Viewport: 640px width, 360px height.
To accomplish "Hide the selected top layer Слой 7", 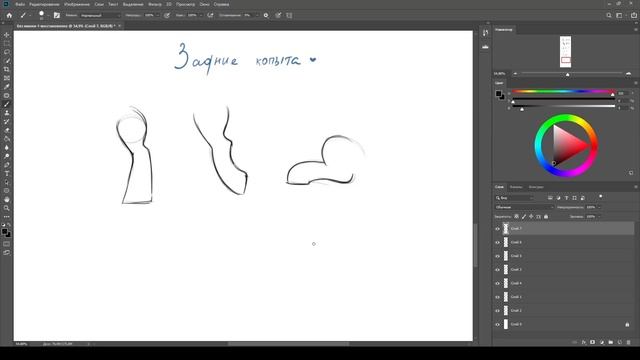I will (497, 229).
